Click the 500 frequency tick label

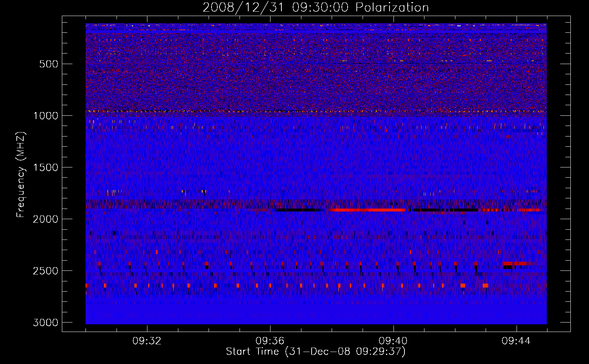click(49, 64)
